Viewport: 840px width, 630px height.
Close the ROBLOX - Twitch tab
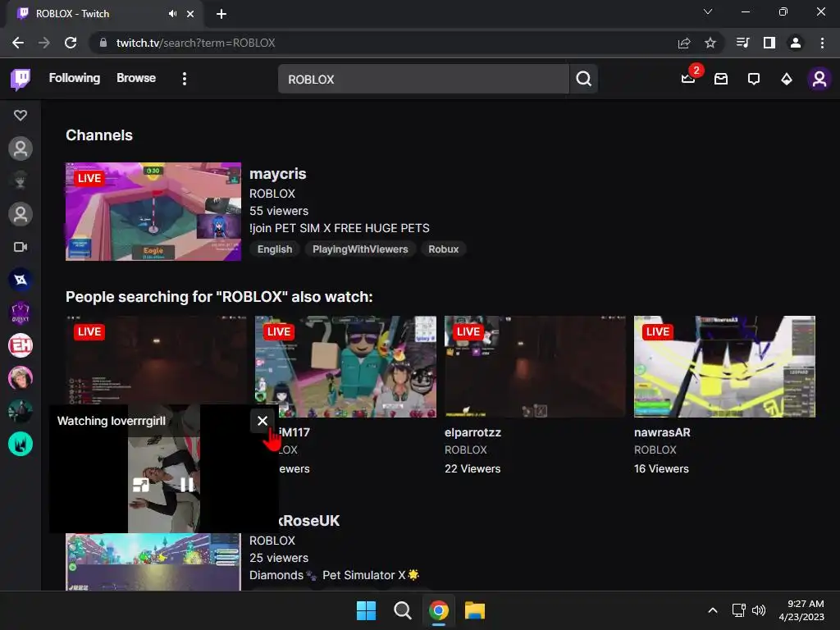pyautogui.click(x=190, y=14)
